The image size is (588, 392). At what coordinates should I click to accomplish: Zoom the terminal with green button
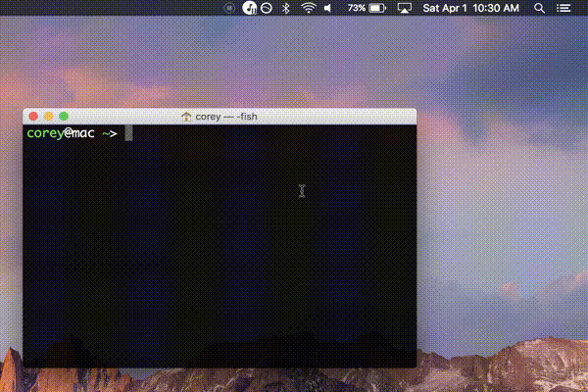(64, 117)
